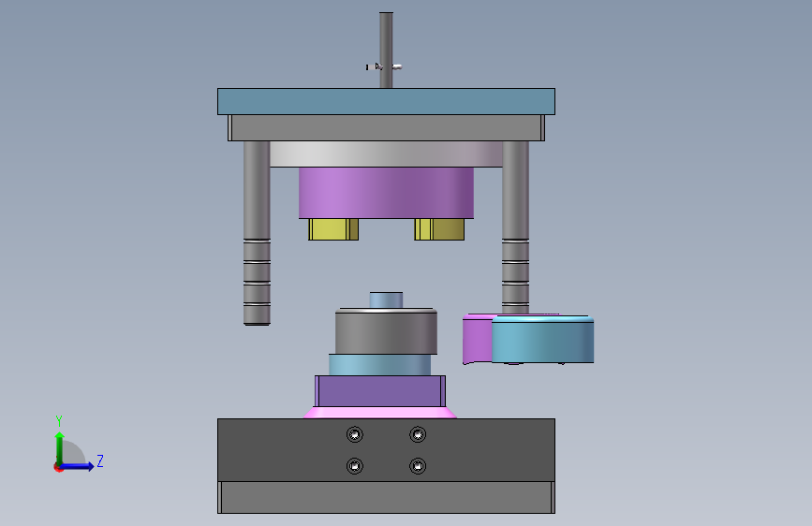Select the magenta part behind the cyan part

click(477, 339)
